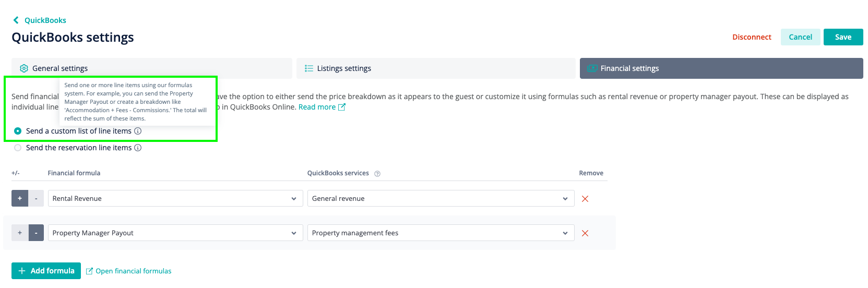Remove the Property Manager Payout row
Image resolution: width=868 pixels, height=288 pixels.
point(585,233)
